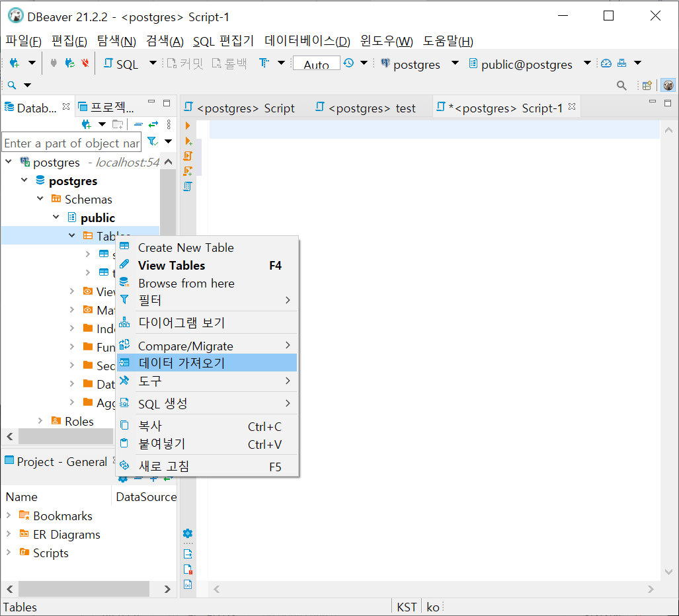Click the new connection plug icon in the main toolbar
679x616 pixels.
tap(15, 63)
